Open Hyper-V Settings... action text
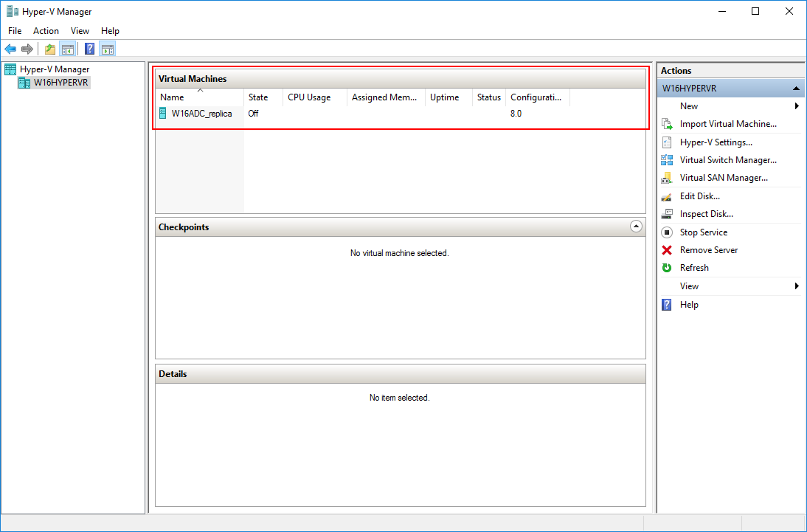 (716, 142)
